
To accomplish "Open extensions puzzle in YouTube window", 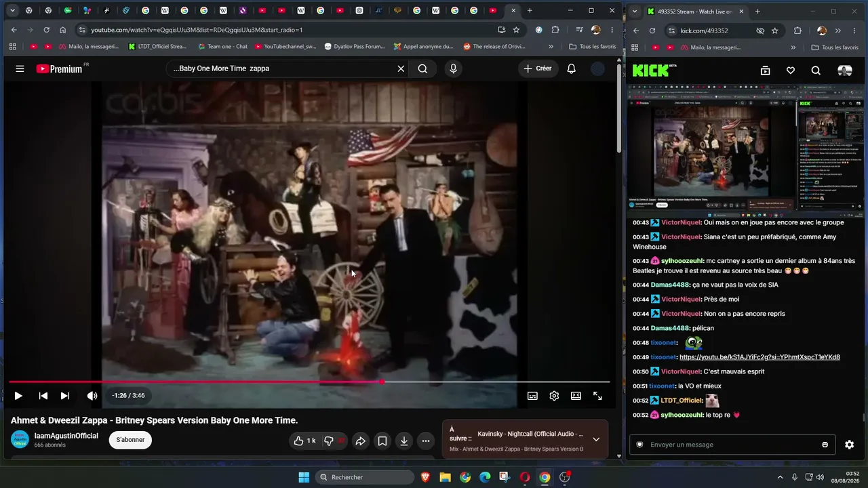I will tap(555, 30).
